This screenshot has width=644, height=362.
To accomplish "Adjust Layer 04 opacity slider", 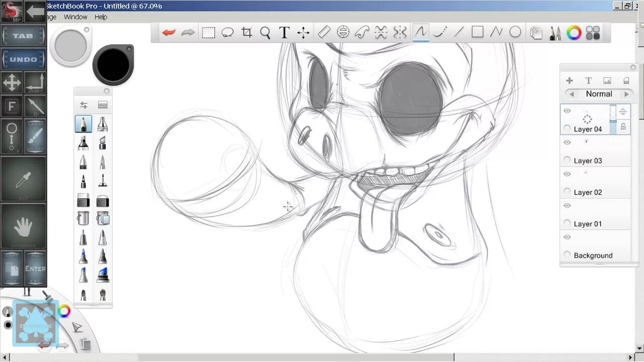I will [x=613, y=119].
